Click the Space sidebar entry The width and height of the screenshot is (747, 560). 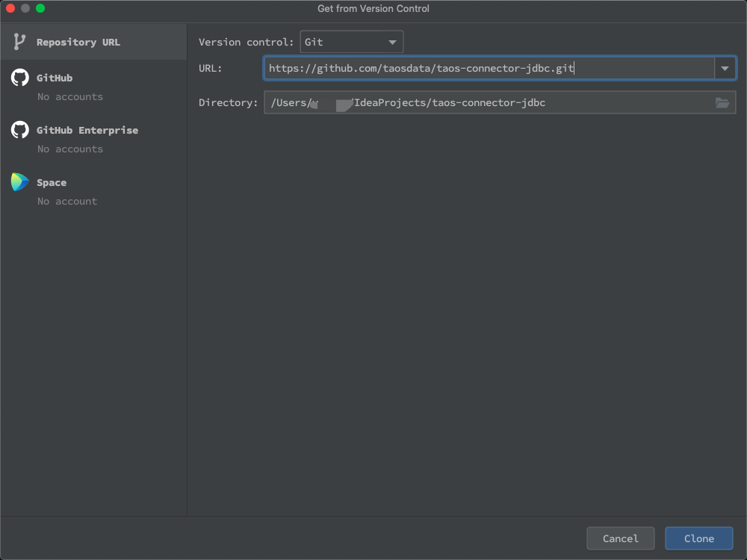pyautogui.click(x=51, y=182)
